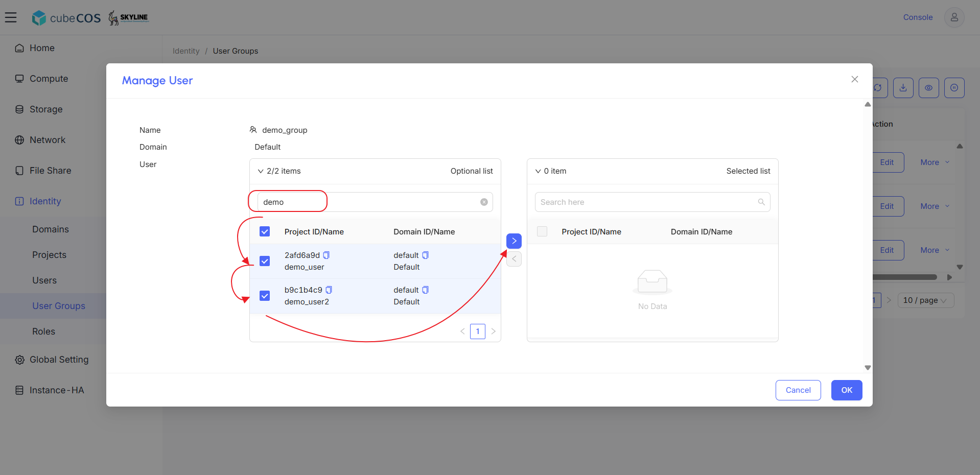Close the Manage User dialog

coord(855,79)
